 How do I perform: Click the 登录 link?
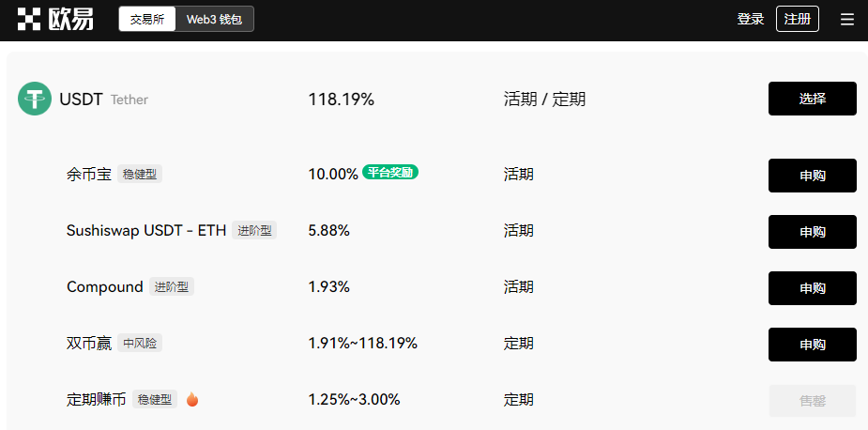[751, 19]
